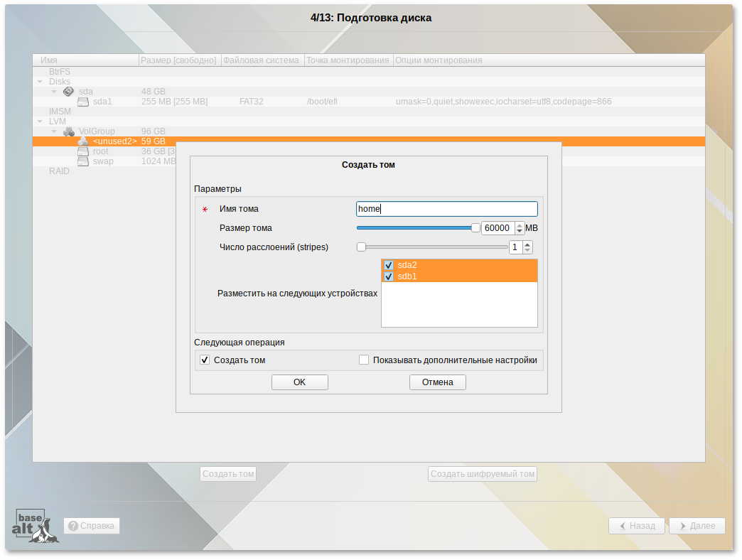Collapse the VolGroup tree node
Screen dimensions: 742x560
(x=54, y=131)
